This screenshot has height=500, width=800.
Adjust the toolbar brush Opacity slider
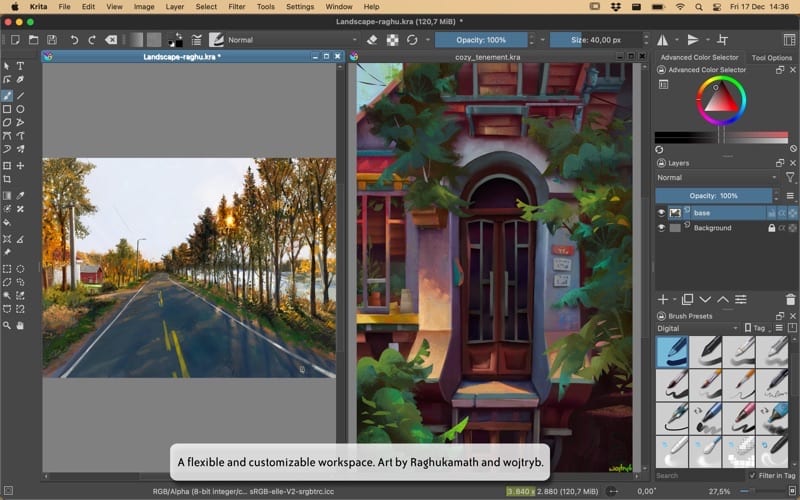(481, 40)
